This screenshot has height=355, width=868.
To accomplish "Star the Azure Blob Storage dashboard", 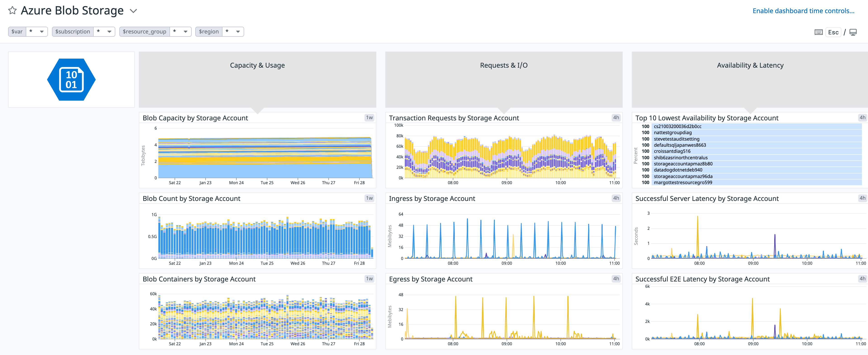I will tap(12, 10).
